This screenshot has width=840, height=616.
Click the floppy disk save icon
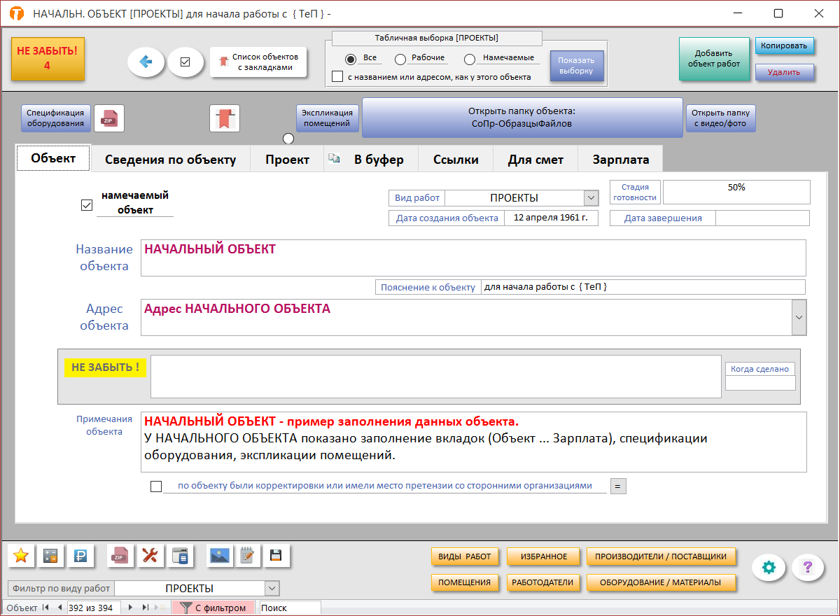tap(276, 556)
